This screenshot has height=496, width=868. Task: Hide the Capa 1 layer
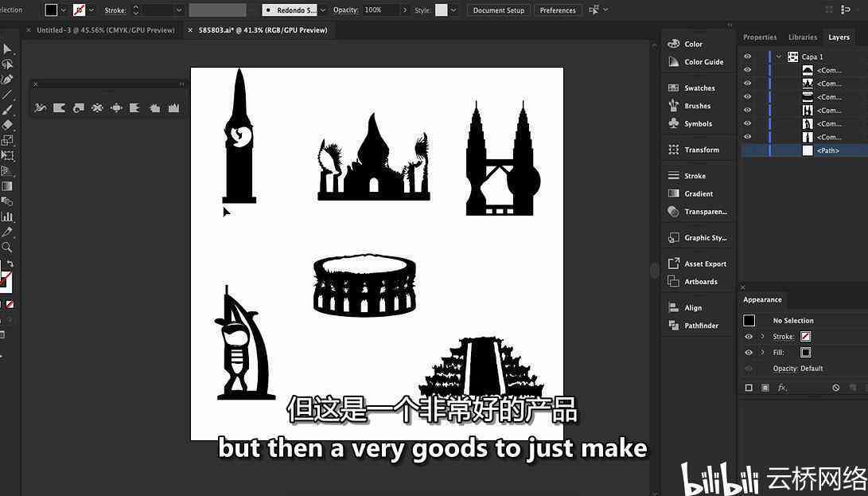pos(747,57)
